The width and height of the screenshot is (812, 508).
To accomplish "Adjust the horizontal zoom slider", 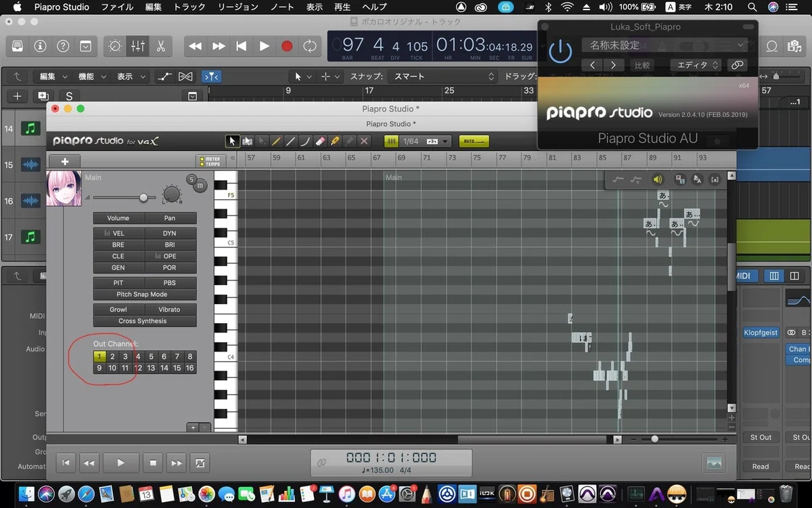I will [654, 439].
